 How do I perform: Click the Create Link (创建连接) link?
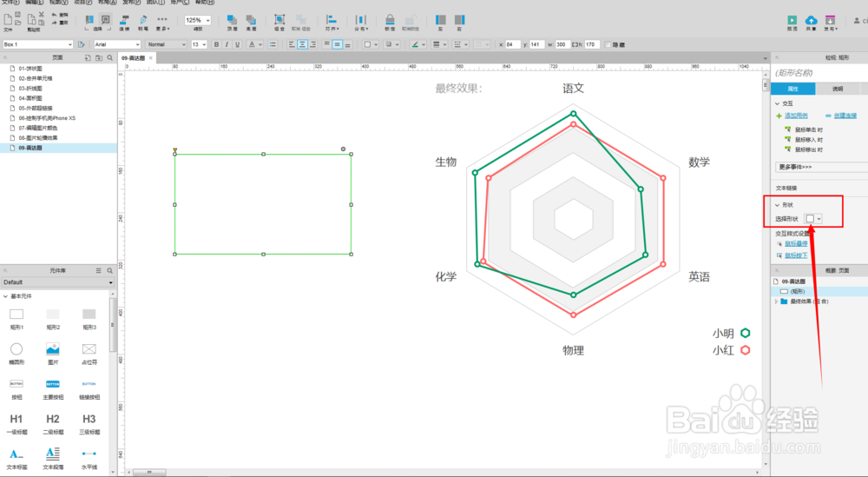tap(845, 116)
